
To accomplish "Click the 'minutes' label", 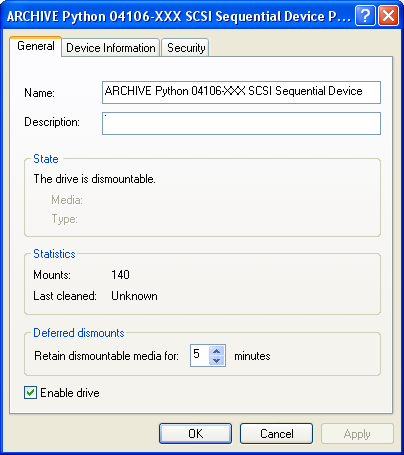I will pyautogui.click(x=252, y=356).
